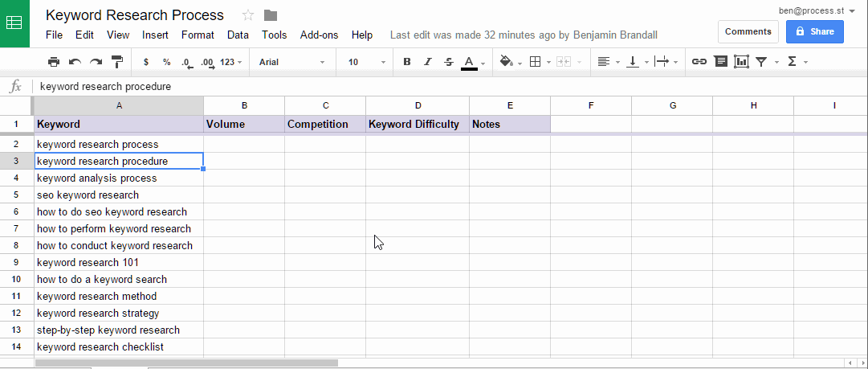Open the font size dropdown

(x=367, y=62)
